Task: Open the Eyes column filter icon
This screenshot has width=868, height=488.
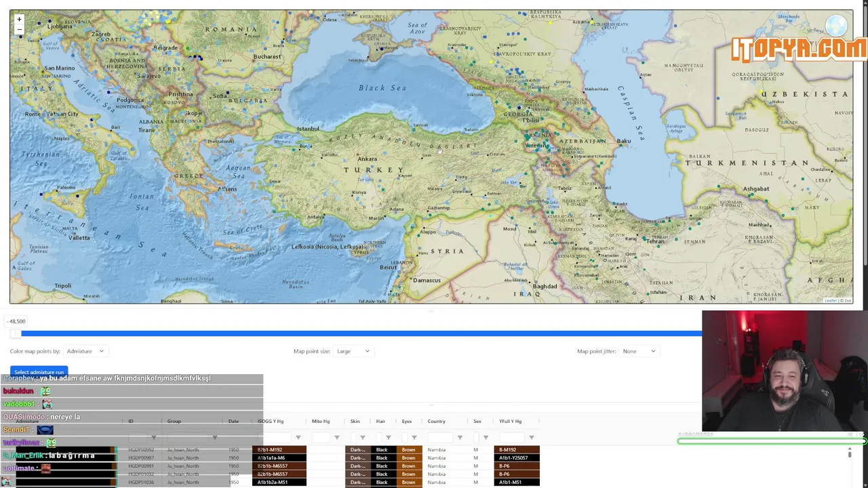Action: (414, 437)
